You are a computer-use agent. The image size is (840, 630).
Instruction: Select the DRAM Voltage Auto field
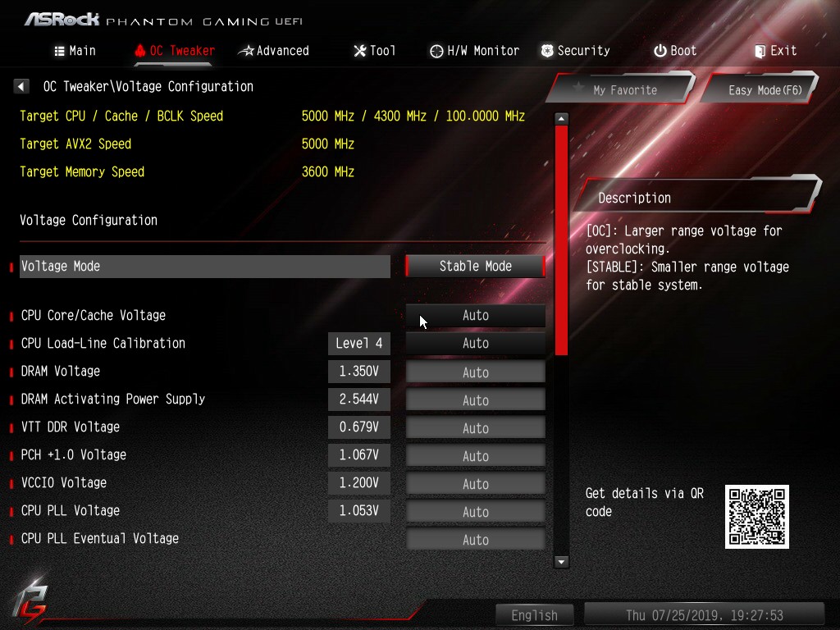(475, 372)
